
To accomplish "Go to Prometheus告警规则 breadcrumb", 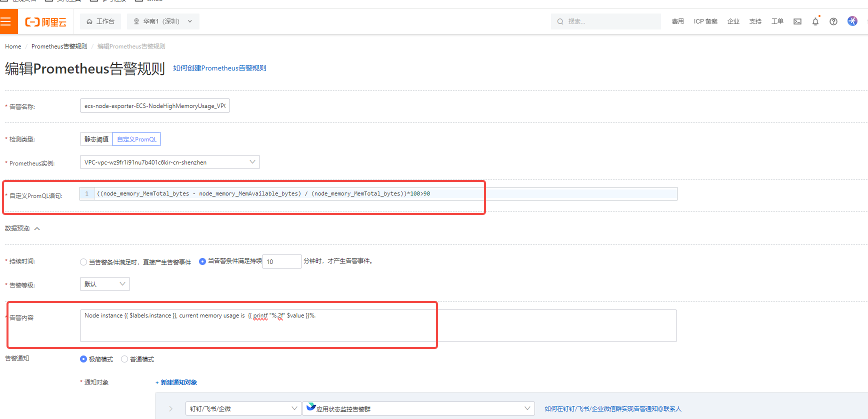I will (x=59, y=46).
